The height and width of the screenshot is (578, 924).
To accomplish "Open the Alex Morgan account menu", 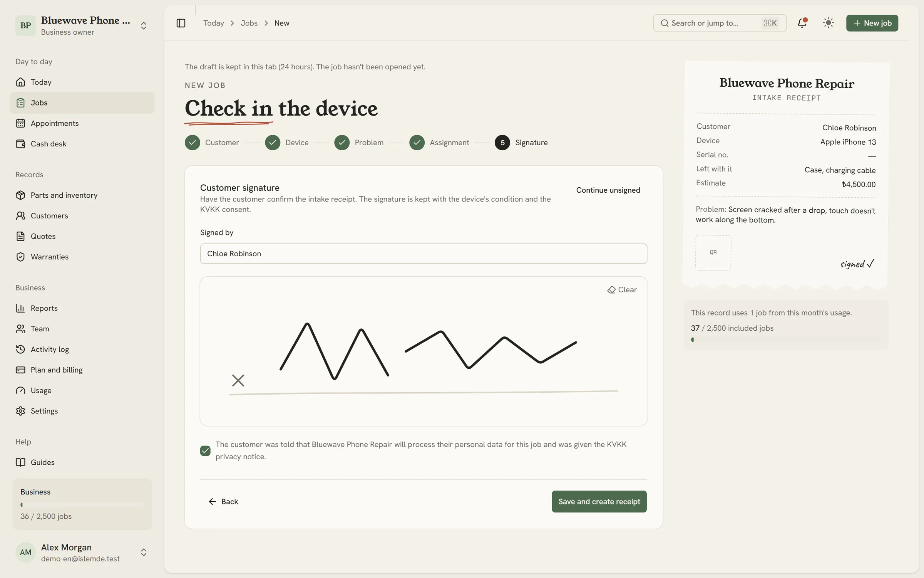I will point(82,552).
